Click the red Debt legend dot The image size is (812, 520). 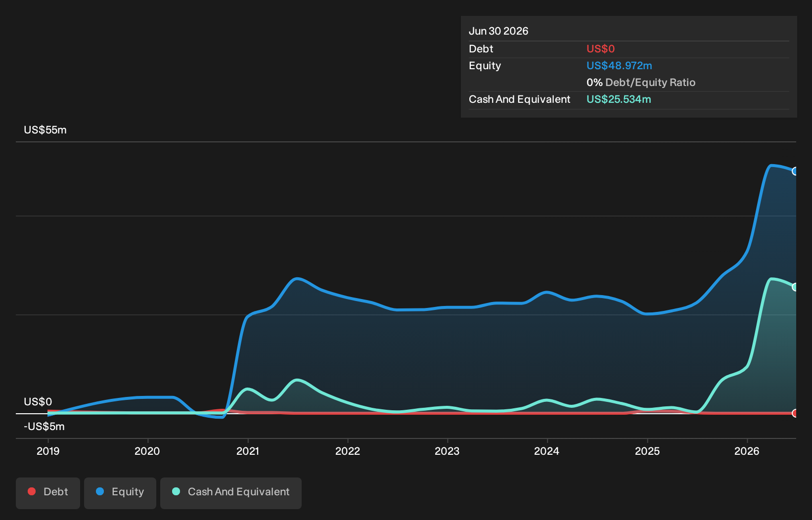pos(32,491)
